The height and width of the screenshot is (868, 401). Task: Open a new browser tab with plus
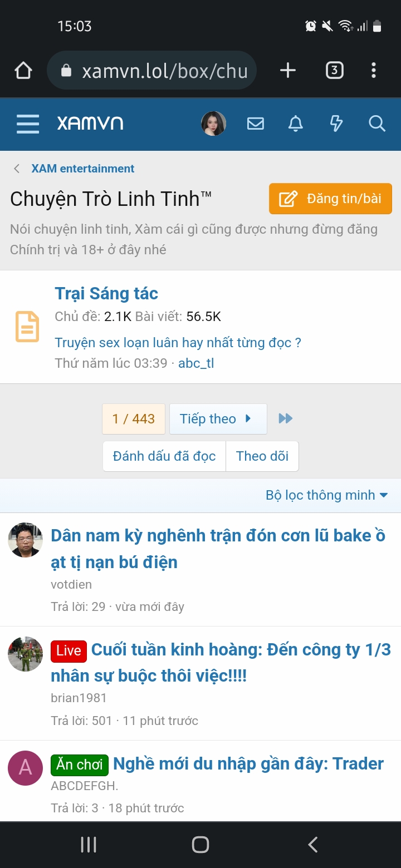point(287,71)
